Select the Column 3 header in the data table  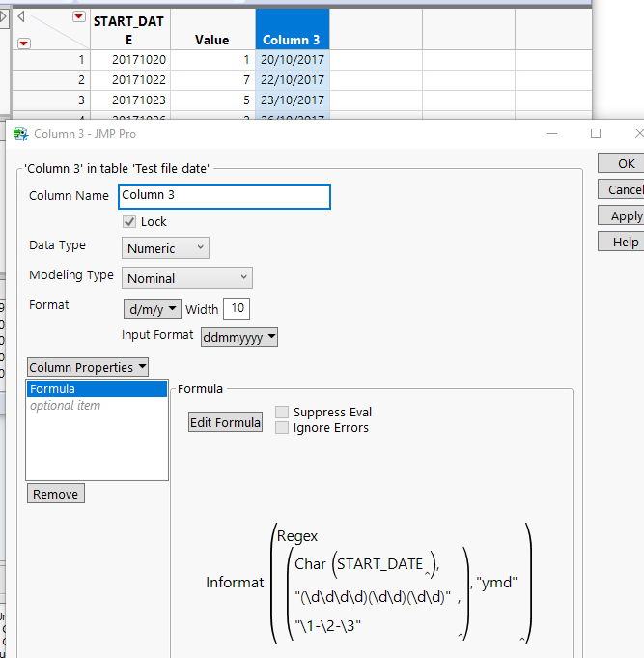point(293,29)
